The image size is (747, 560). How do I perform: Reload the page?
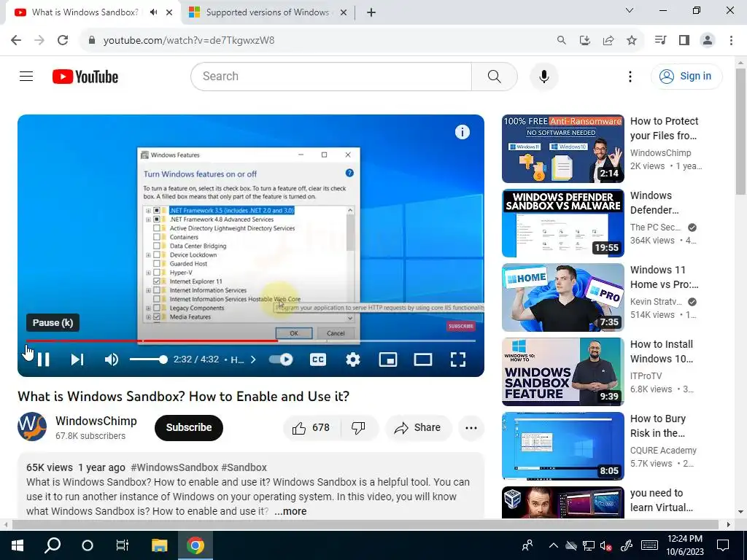63,40
